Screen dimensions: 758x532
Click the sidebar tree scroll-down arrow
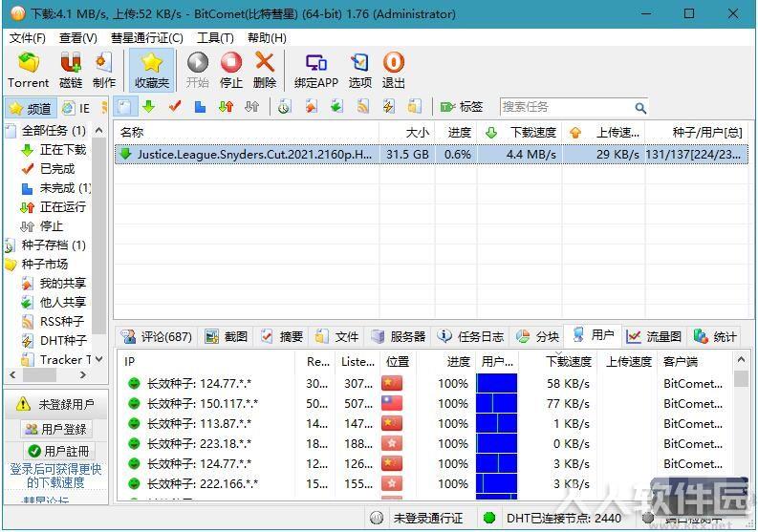(98, 359)
